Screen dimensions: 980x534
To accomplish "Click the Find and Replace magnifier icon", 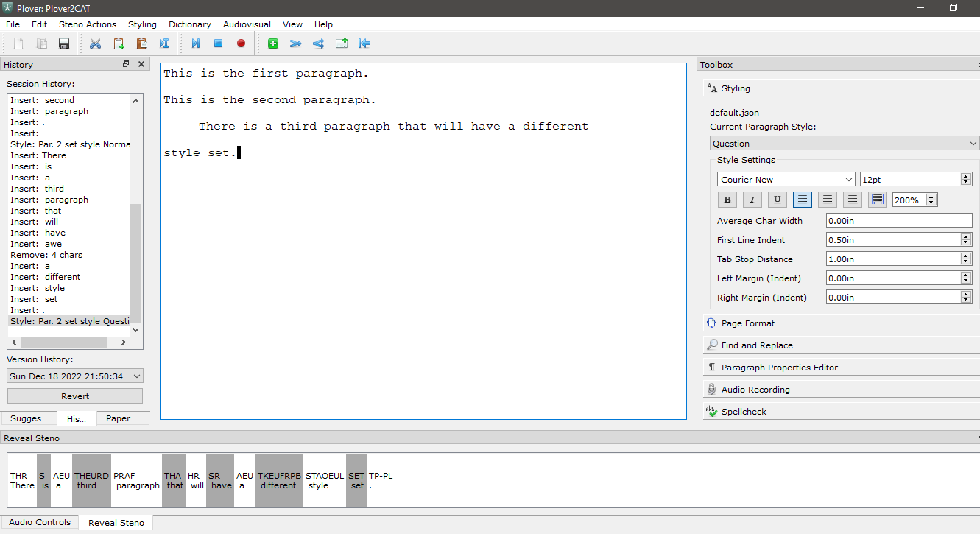I will 711,345.
